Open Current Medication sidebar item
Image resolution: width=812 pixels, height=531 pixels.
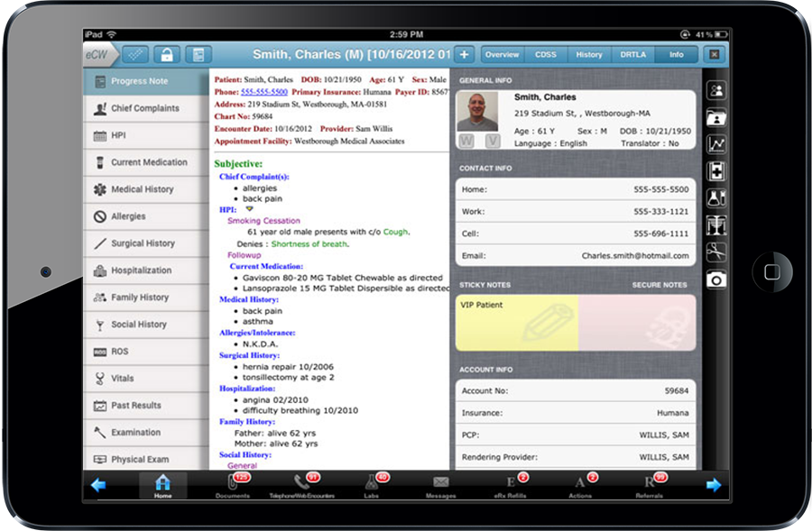[146, 162]
